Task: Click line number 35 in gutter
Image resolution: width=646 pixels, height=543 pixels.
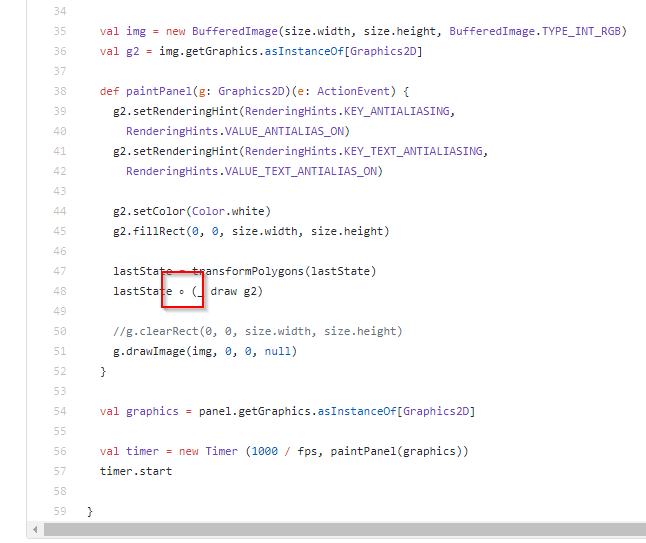Action: pyautogui.click(x=60, y=31)
